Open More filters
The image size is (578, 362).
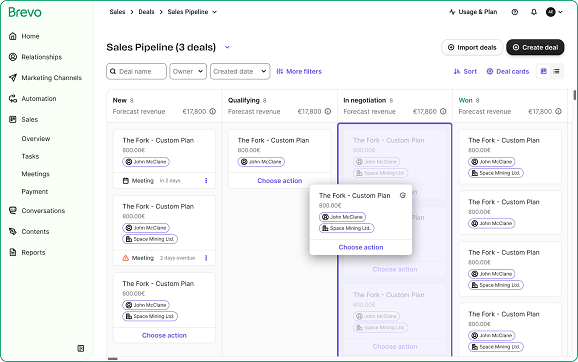click(299, 72)
